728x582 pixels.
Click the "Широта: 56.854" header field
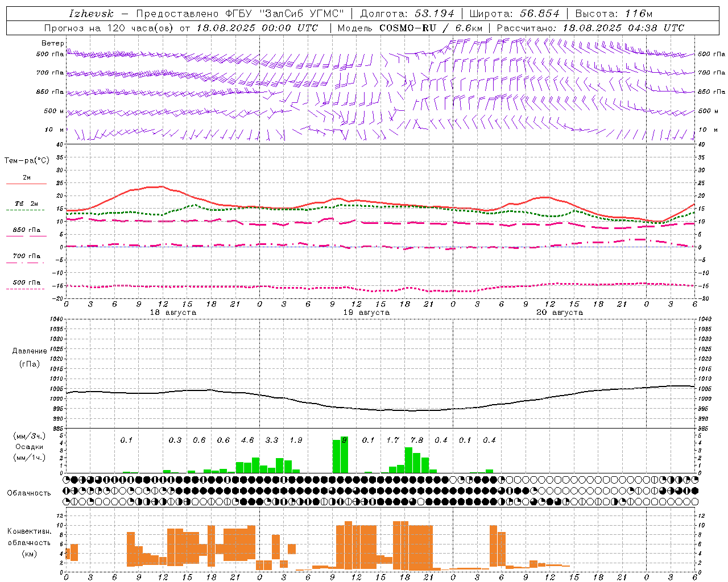pos(514,14)
